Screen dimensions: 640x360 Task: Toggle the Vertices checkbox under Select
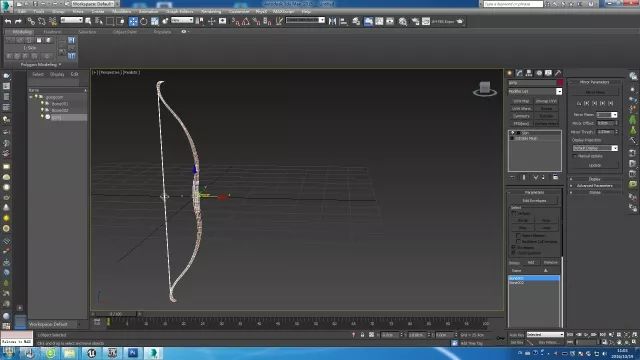(514, 213)
